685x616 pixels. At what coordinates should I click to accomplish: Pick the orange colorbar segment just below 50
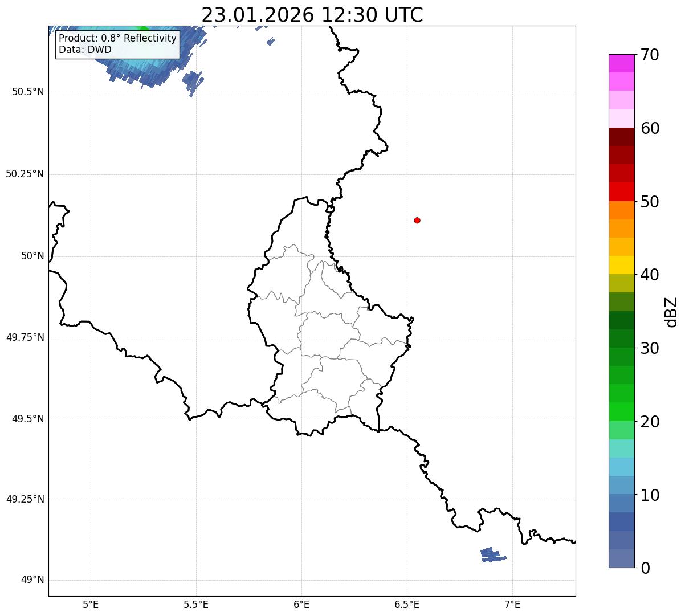pyautogui.click(x=621, y=210)
